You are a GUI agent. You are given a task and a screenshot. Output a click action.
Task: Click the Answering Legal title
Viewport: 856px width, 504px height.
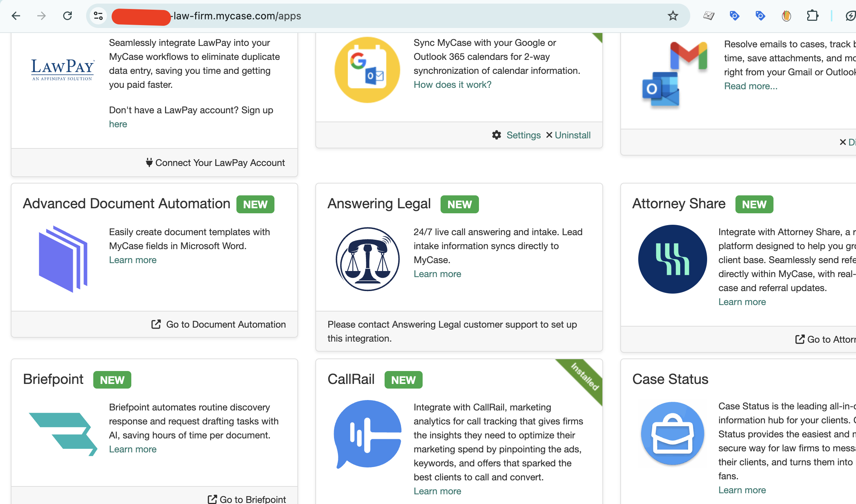click(x=379, y=204)
